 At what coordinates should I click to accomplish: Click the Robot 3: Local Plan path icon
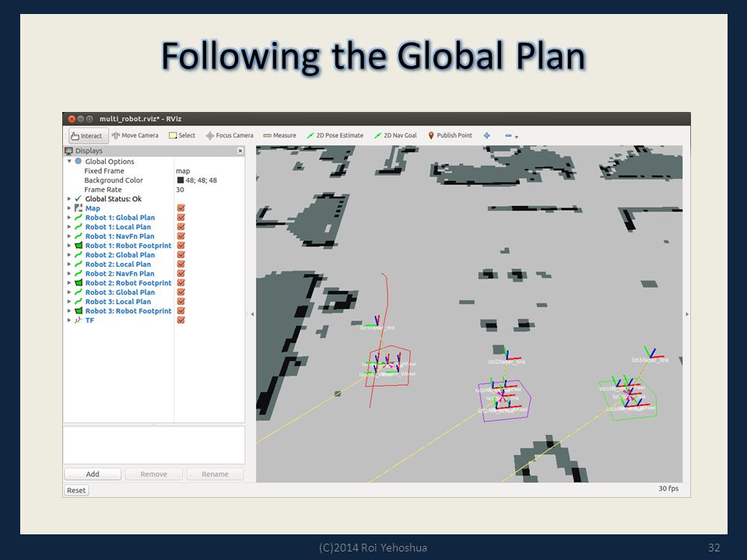click(x=79, y=302)
